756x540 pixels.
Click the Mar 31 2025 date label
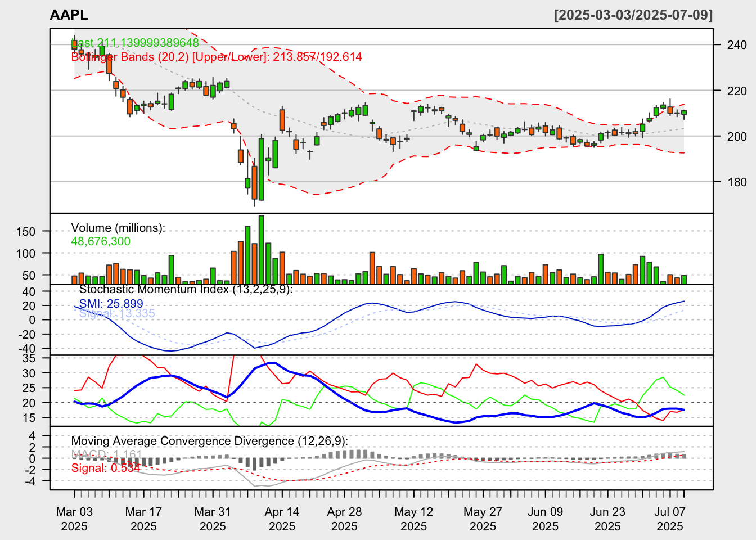[x=213, y=519]
